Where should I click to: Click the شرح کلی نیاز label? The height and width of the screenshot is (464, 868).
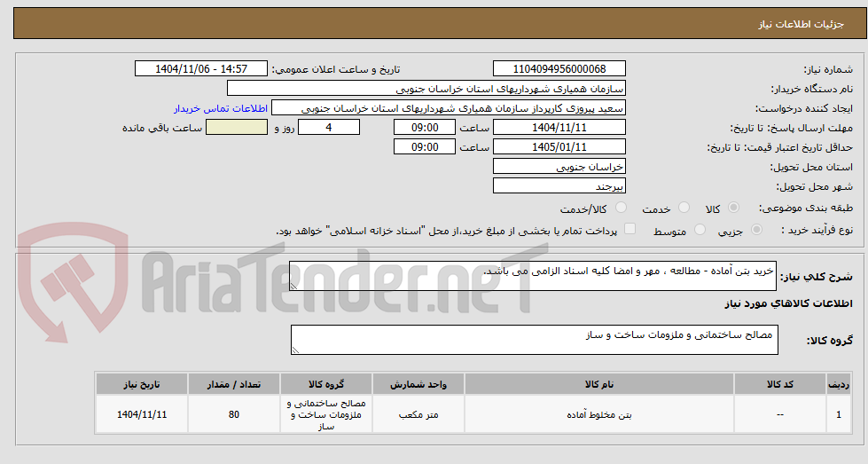pyautogui.click(x=817, y=277)
